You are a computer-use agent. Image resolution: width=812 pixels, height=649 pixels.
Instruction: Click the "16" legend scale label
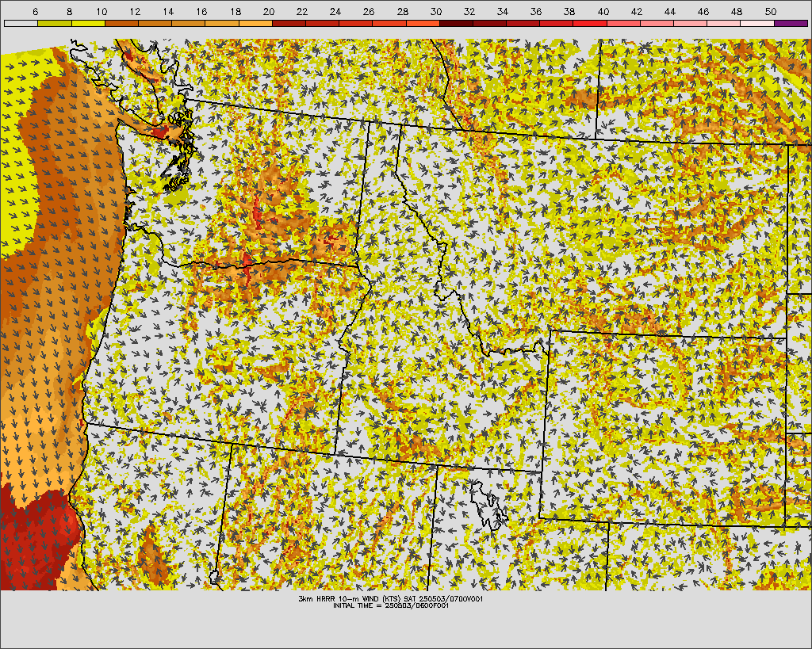(x=202, y=11)
